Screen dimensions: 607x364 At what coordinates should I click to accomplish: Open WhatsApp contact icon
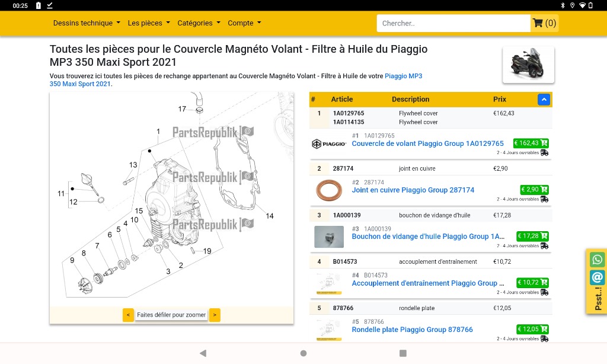597,260
